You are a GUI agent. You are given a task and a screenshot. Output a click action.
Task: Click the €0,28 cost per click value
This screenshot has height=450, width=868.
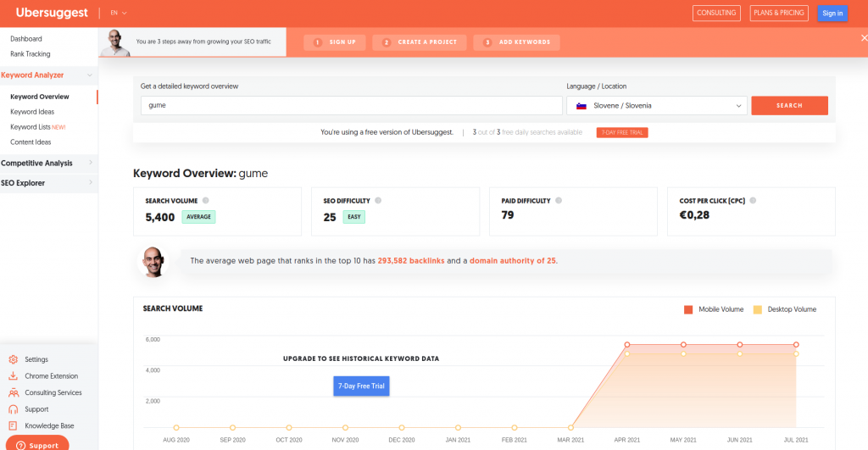[694, 215]
